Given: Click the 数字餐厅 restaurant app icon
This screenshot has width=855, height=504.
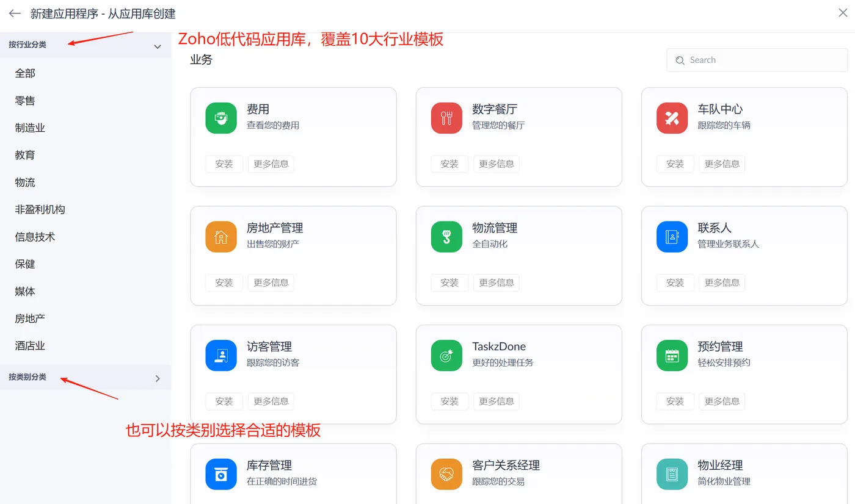Looking at the screenshot, I should 446,118.
